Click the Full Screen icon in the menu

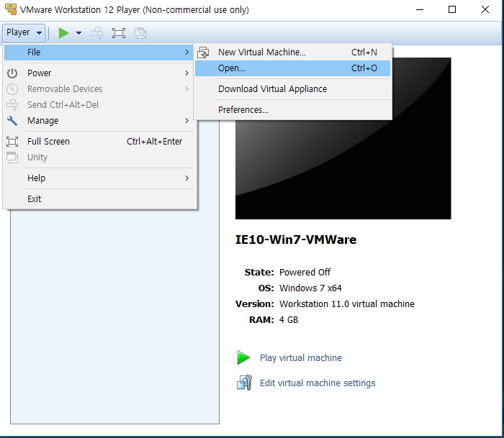(x=12, y=142)
